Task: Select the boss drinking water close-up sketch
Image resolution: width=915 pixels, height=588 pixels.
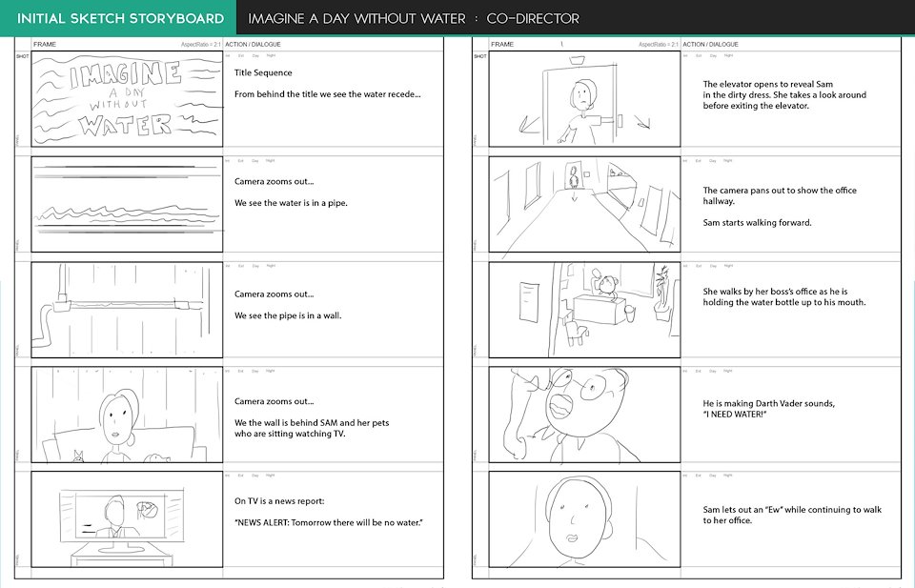Action: pos(584,415)
